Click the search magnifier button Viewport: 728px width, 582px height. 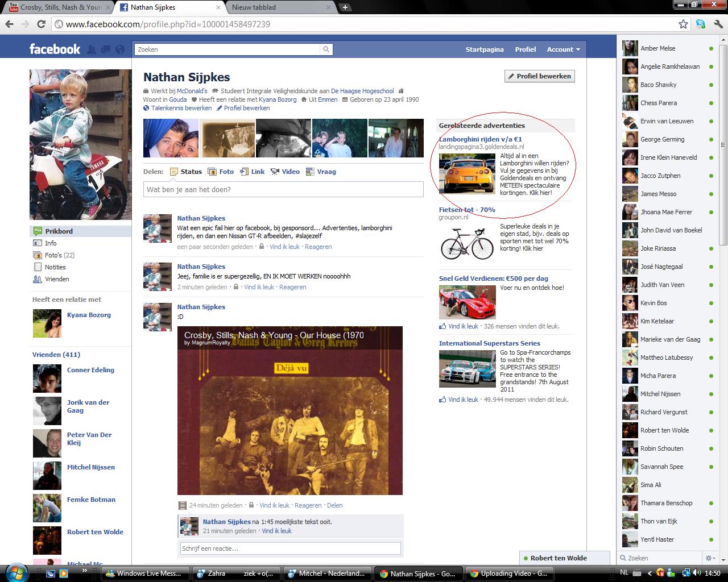(x=326, y=49)
